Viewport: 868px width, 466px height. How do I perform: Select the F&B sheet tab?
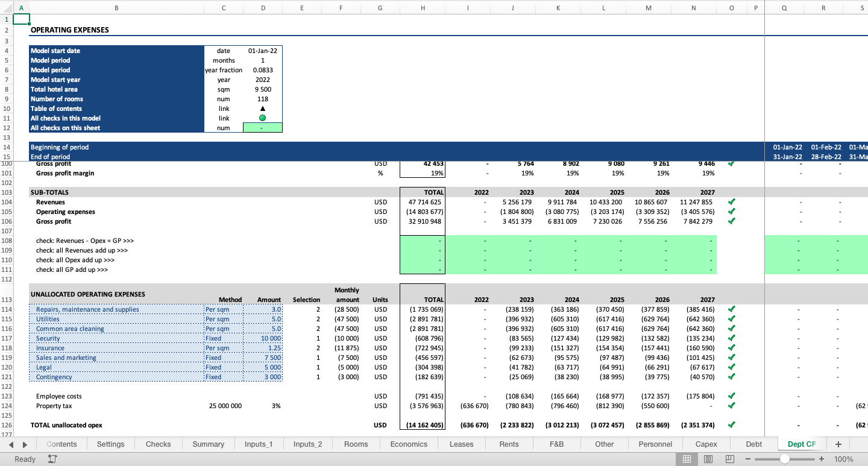pyautogui.click(x=556, y=444)
